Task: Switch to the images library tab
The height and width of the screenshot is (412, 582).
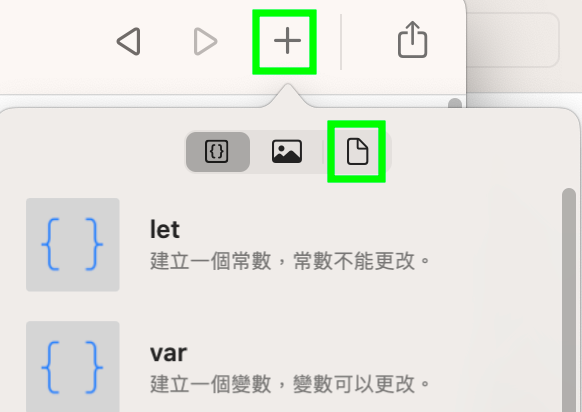Action: (x=287, y=151)
